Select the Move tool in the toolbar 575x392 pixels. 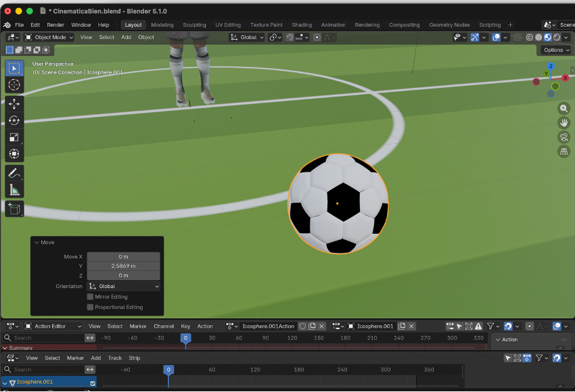point(14,103)
